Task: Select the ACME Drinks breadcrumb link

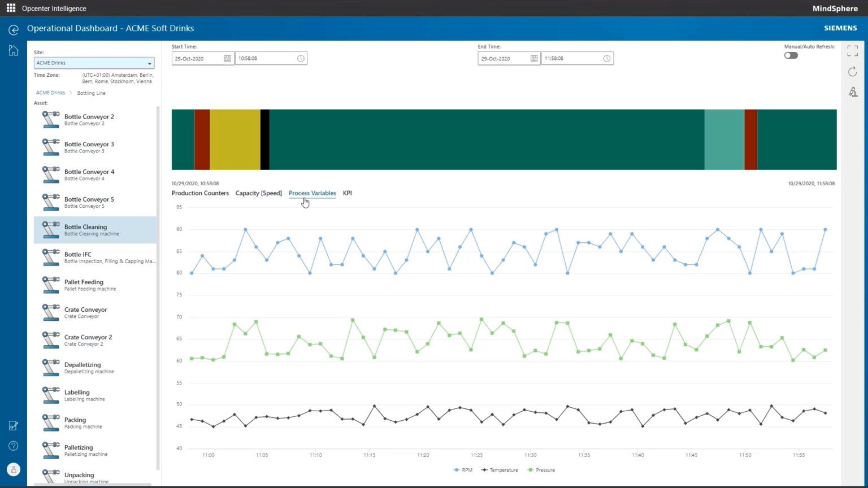Action: click(50, 93)
